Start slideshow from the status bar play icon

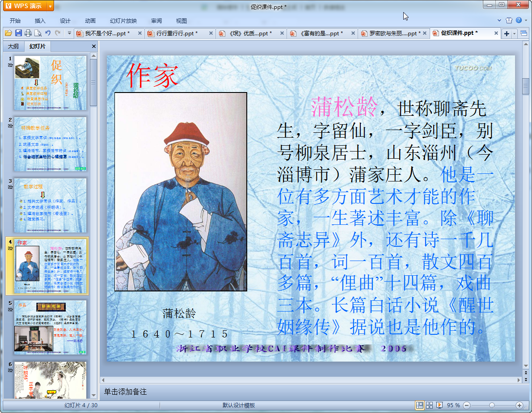[439, 405]
